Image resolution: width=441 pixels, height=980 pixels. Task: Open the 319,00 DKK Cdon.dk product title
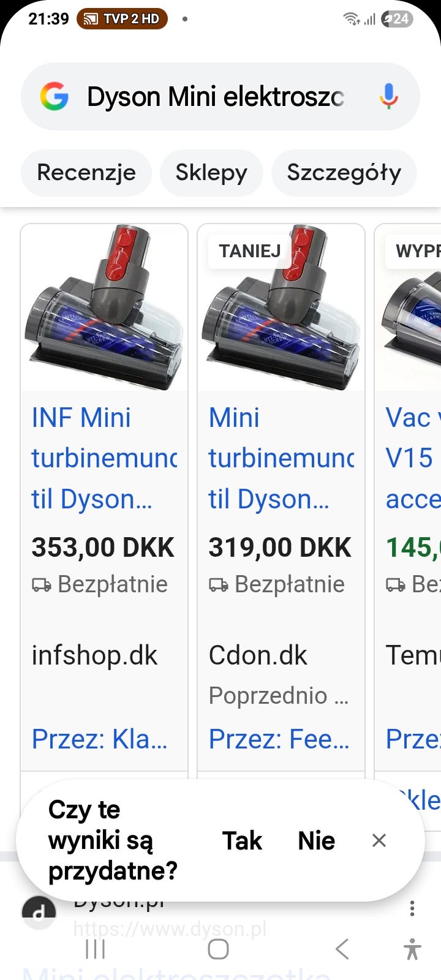pos(281,458)
